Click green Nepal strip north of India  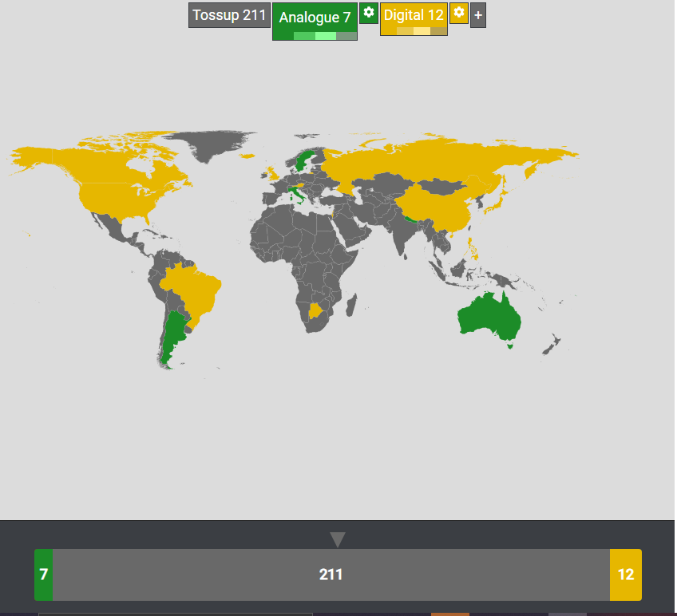point(410,219)
